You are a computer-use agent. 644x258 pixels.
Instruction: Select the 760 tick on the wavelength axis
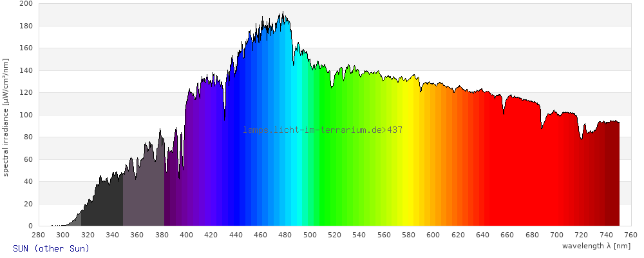point(630,235)
